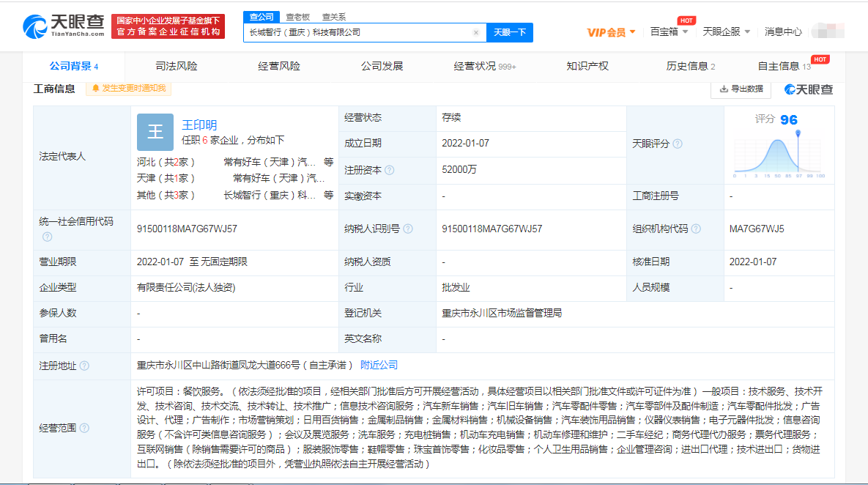This screenshot has height=485, width=868.
Task: Click the 营业期限 value 2022-01-07 至 无固定期限
Action: [x=192, y=262]
